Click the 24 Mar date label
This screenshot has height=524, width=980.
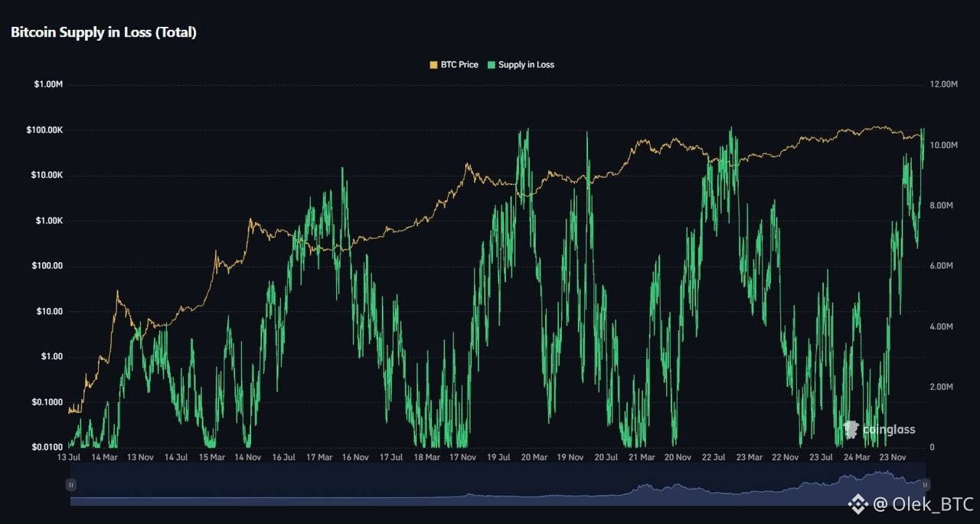point(857,457)
